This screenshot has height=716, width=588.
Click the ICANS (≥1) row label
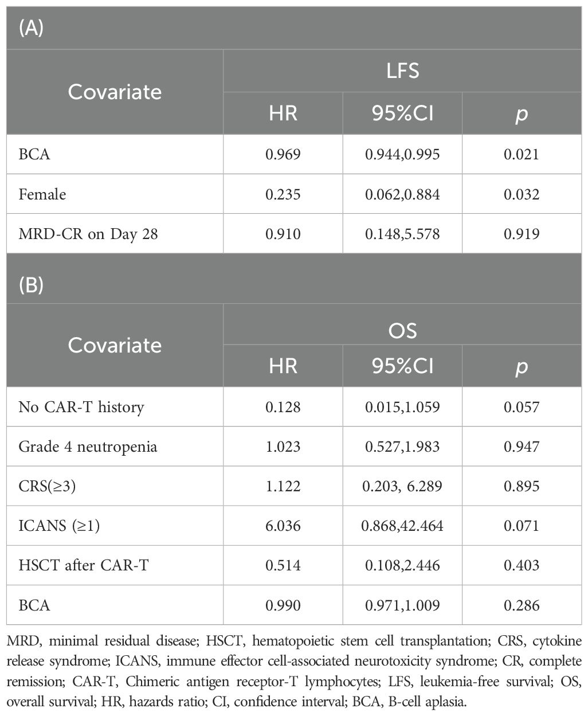click(x=59, y=526)
